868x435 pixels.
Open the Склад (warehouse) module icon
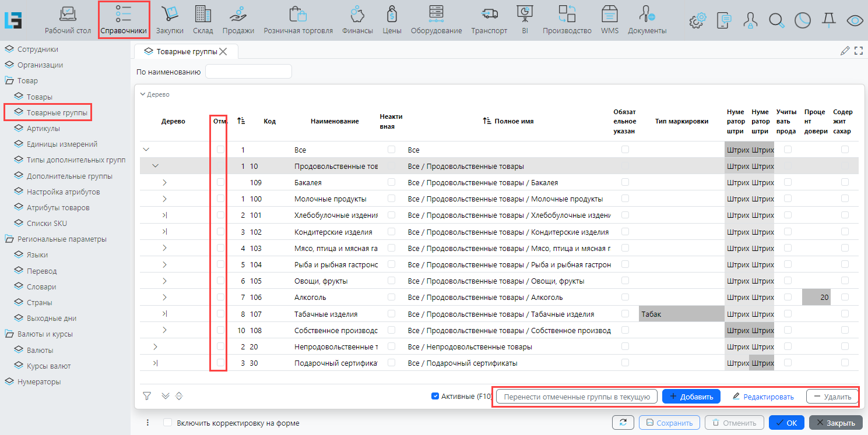tap(203, 14)
